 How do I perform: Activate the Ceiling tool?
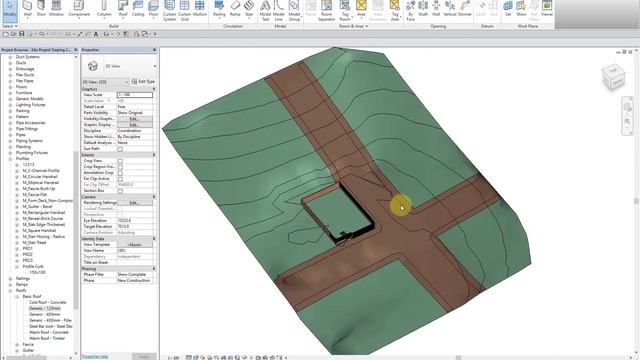point(138,9)
